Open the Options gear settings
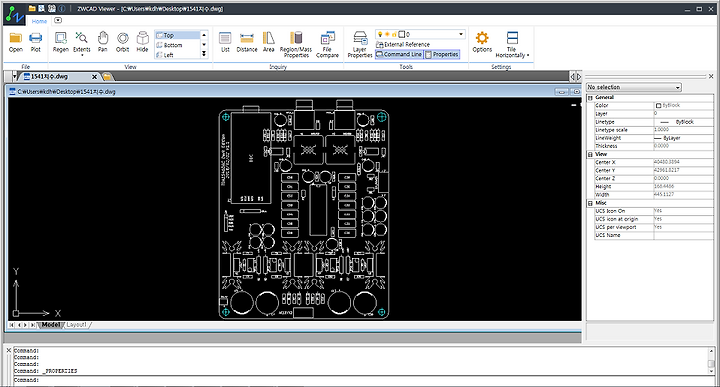The height and width of the screenshot is (387, 720). 482,42
